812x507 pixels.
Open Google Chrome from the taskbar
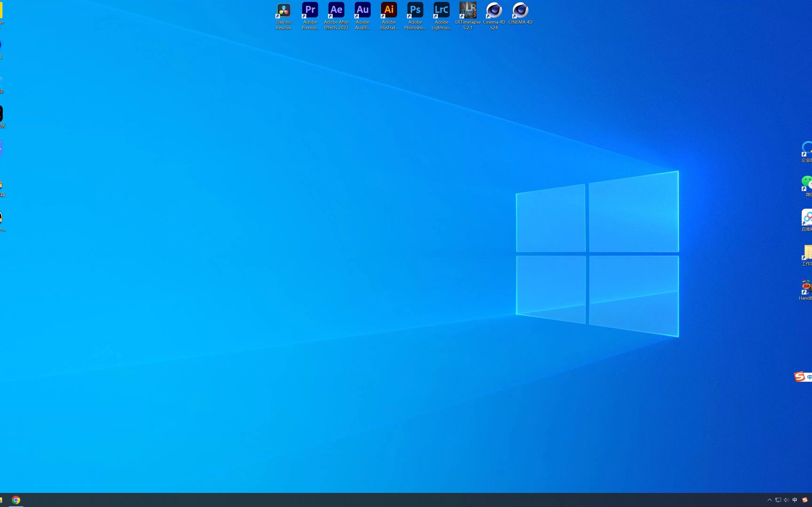16,500
